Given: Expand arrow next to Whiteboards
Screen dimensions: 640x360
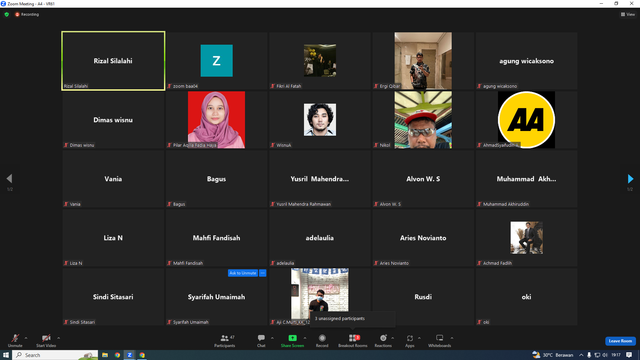Looking at the screenshot, I should pos(452,338).
